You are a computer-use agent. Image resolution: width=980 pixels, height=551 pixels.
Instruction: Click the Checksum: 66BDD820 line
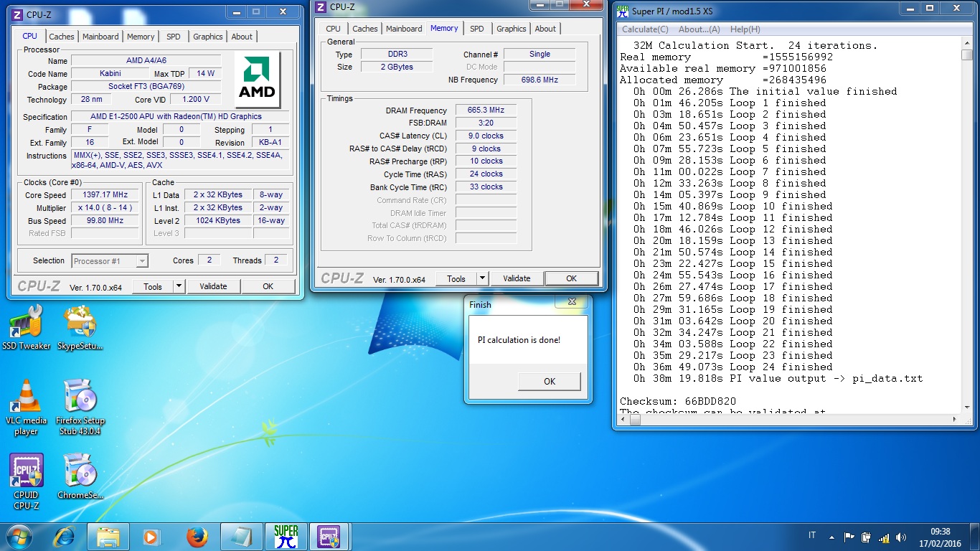[678, 401]
